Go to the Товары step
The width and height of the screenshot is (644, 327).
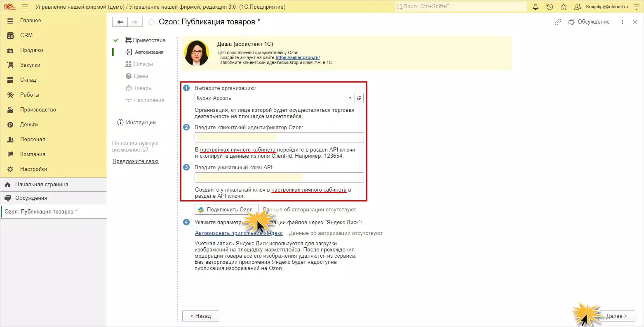[139, 88]
